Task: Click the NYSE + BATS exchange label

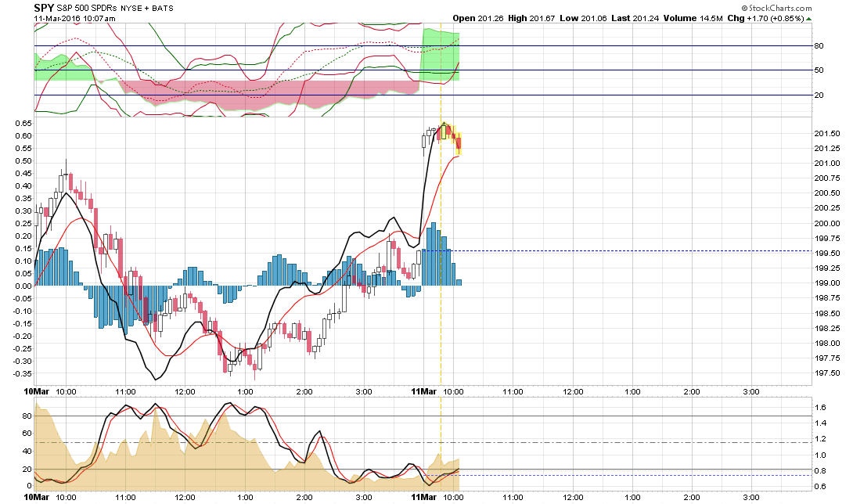Action: [x=147, y=8]
